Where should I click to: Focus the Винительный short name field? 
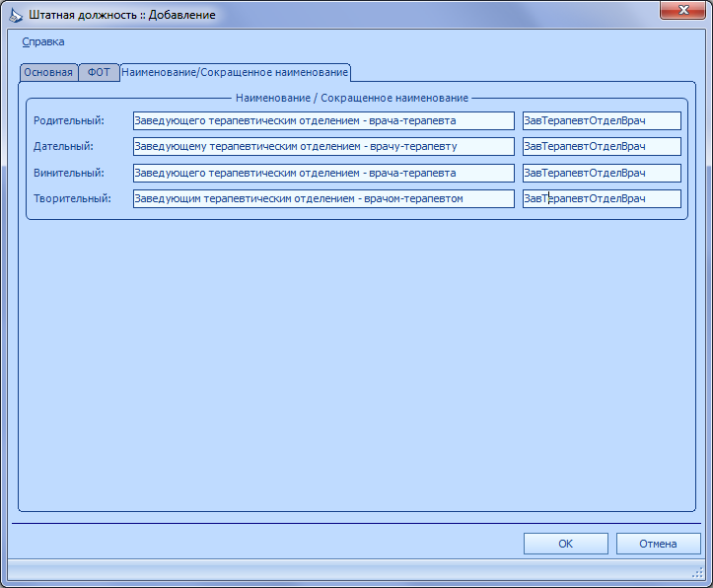pyautogui.click(x=602, y=173)
